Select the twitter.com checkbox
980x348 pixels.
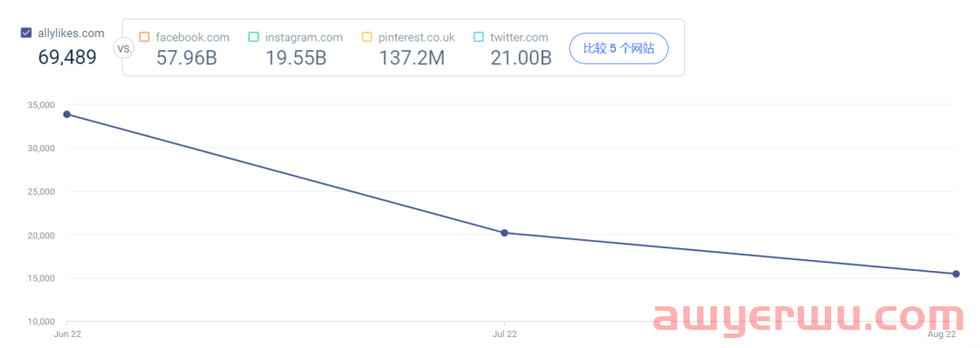[479, 37]
